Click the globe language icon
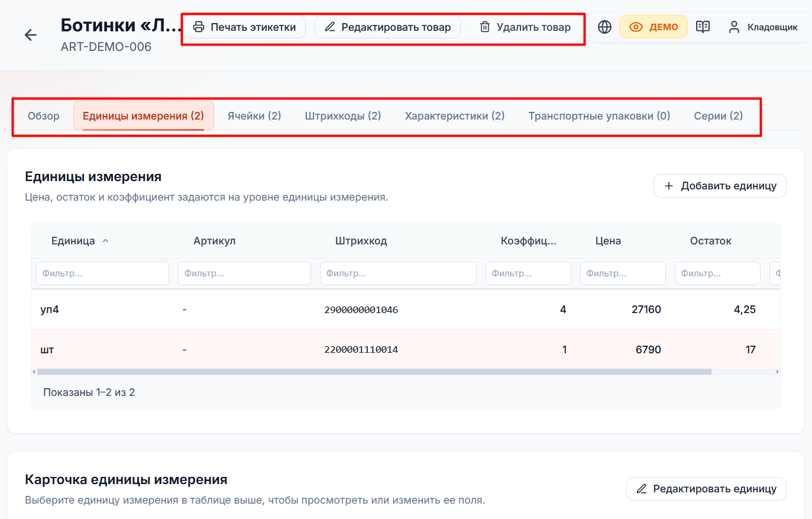Viewport: 812px width, 519px height. [604, 27]
